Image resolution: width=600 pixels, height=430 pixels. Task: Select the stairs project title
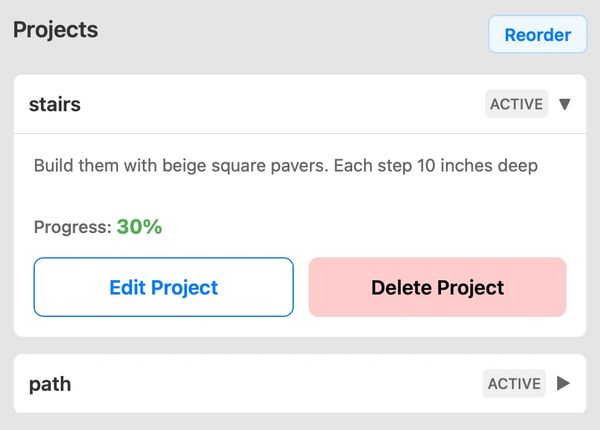55,104
